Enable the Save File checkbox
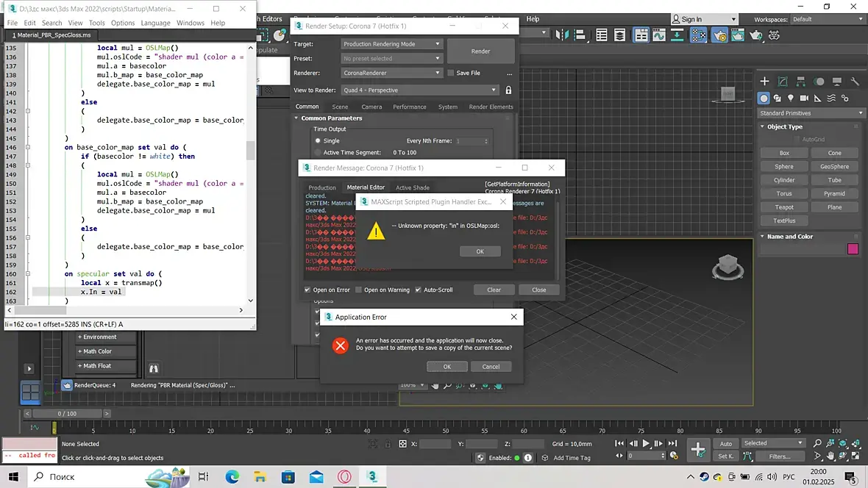The width and height of the screenshot is (868, 488). (451, 73)
